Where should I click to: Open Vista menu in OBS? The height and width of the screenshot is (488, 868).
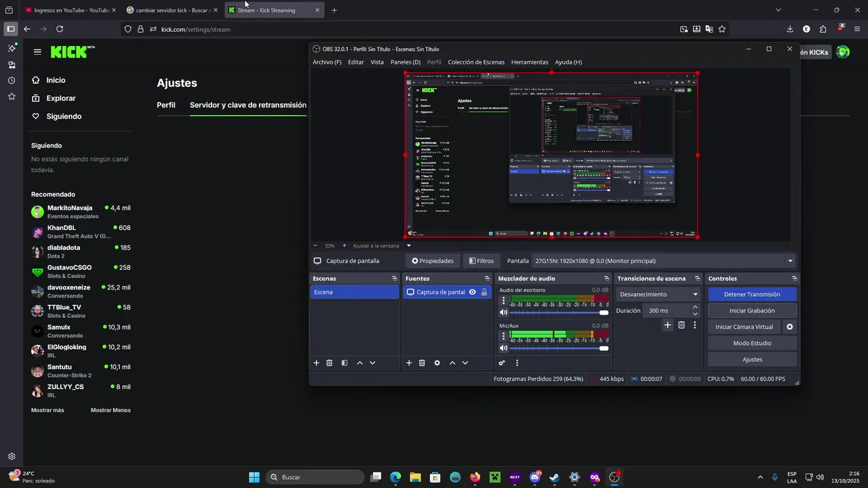[x=377, y=62]
